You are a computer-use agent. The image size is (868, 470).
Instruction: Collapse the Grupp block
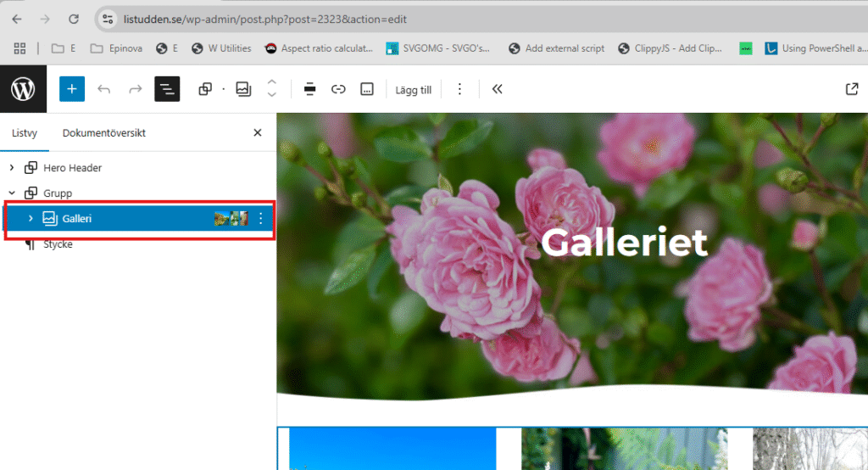point(12,193)
